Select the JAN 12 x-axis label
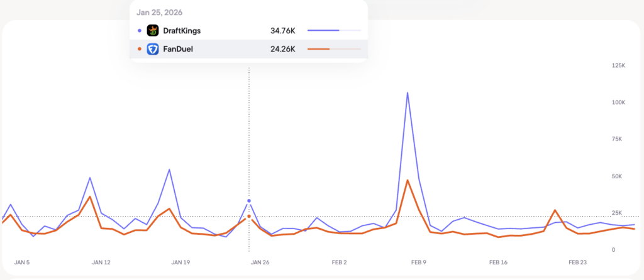The width and height of the screenshot is (644, 280). (x=101, y=262)
